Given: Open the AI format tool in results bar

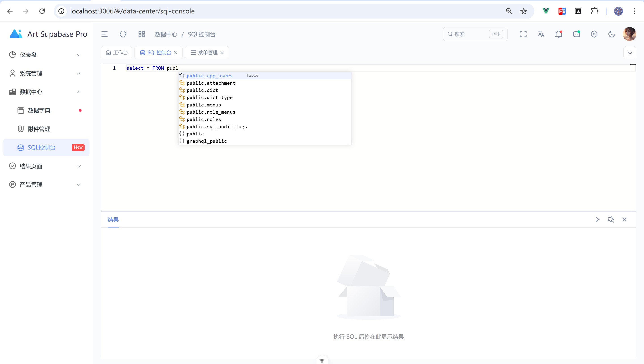Looking at the screenshot, I should [x=611, y=220].
